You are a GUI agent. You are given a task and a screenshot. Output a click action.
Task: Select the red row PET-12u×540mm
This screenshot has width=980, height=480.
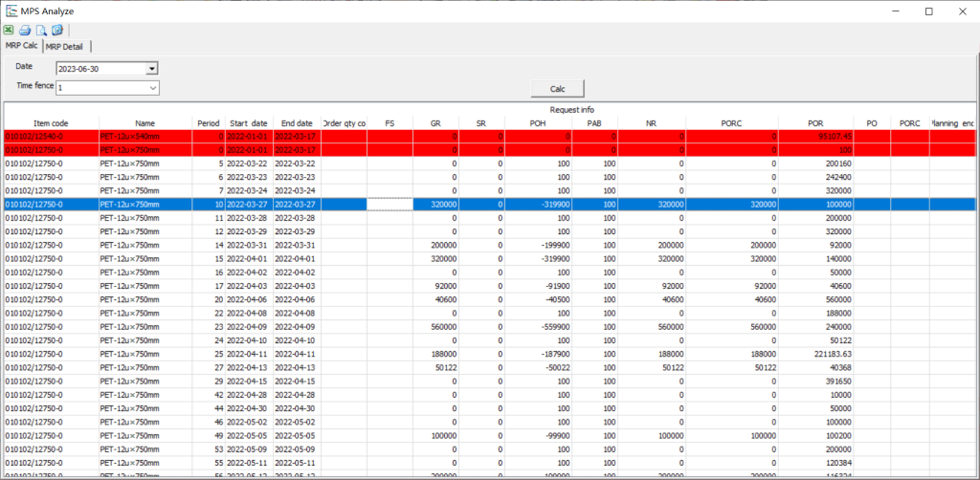tap(144, 137)
